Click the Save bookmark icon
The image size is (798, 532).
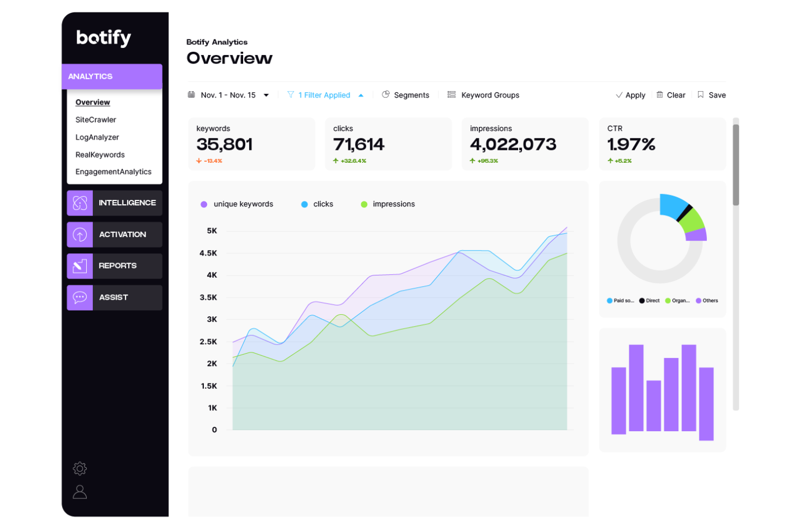pyautogui.click(x=700, y=95)
